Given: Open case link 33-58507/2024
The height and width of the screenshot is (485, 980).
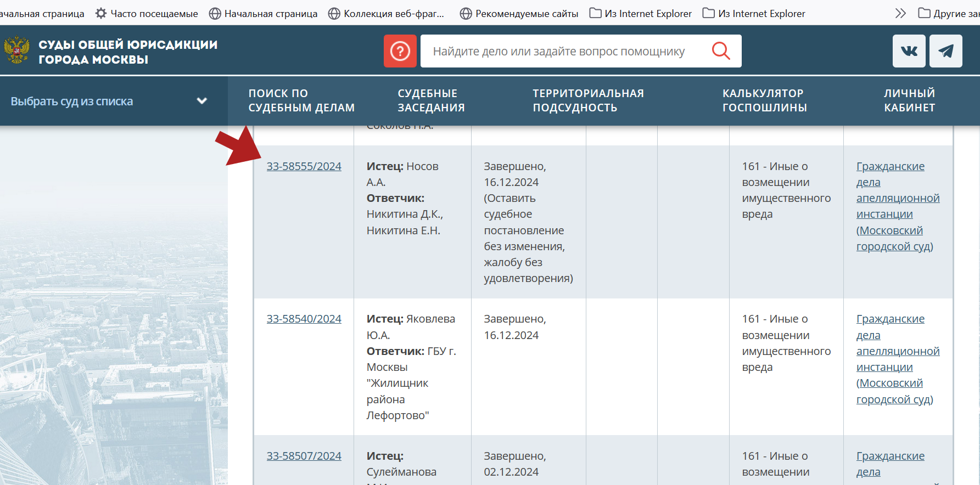Looking at the screenshot, I should (x=304, y=456).
